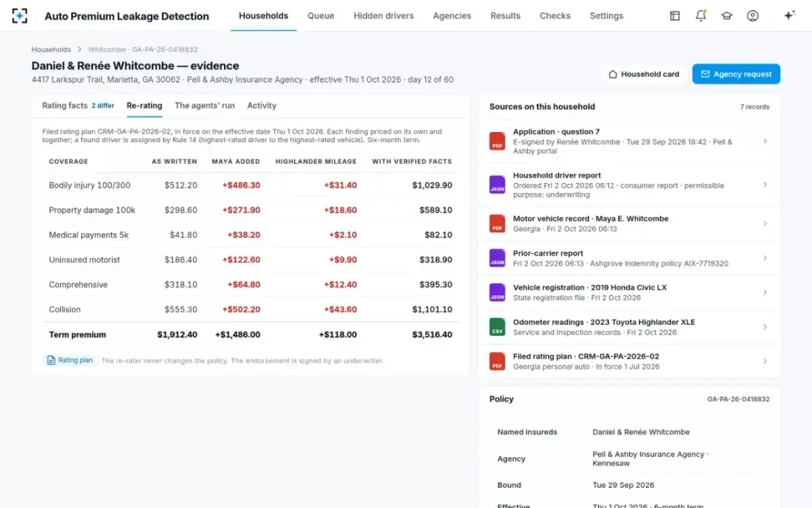This screenshot has height=508, width=812.
Task: Expand the Prior-carrier report chevron
Action: pyautogui.click(x=765, y=258)
